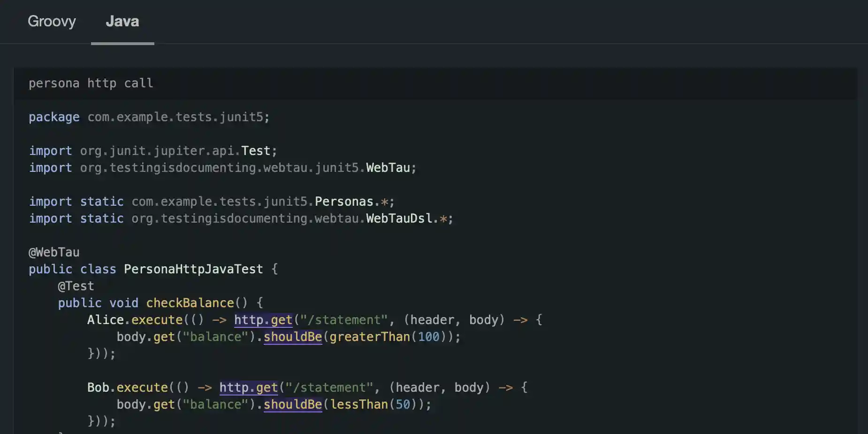Image resolution: width=868 pixels, height=434 pixels.
Task: Select the @Test annotation
Action: click(x=76, y=286)
